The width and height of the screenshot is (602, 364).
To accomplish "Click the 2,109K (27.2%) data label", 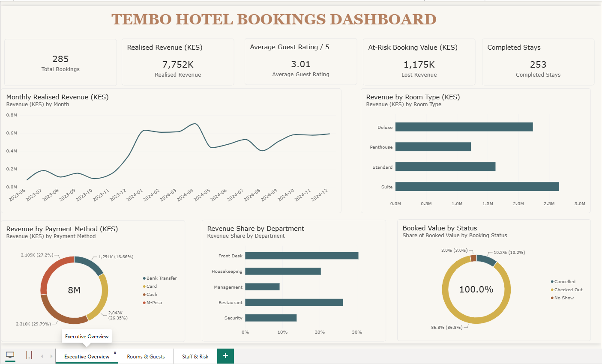I will click(x=37, y=255).
